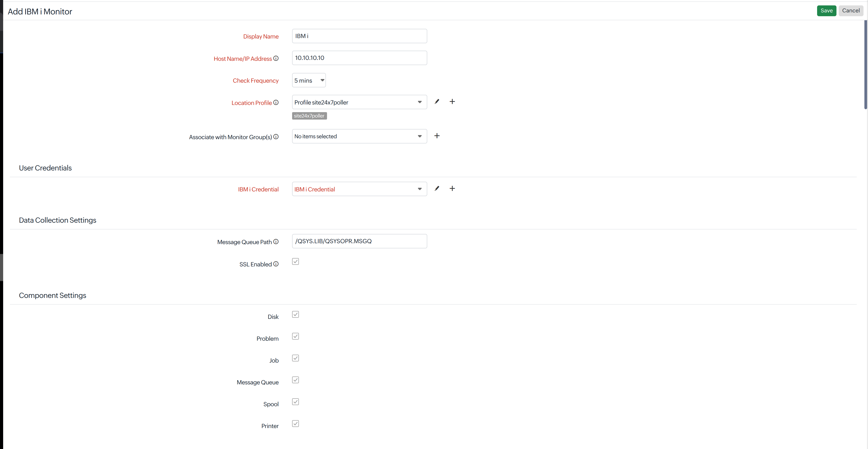The image size is (868, 449).
Task: Uncheck the Problem component checkbox
Action: tap(295, 336)
